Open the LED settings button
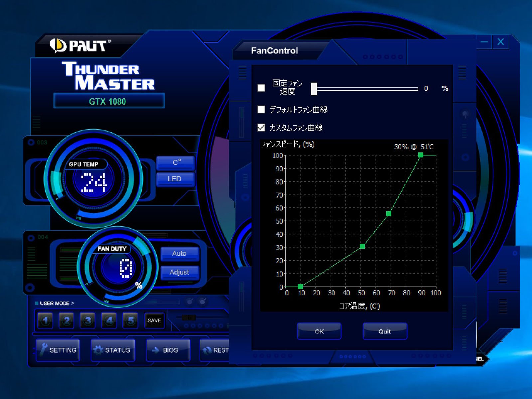The height and width of the screenshot is (399, 532). (x=175, y=179)
